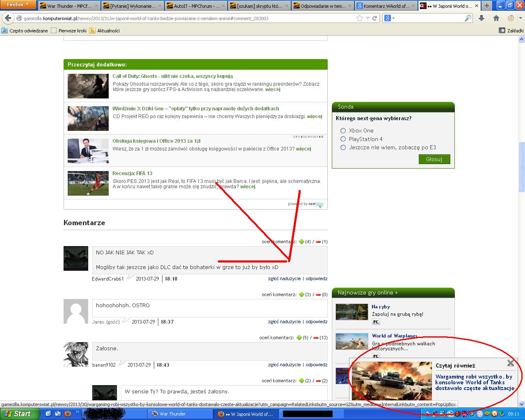Close the AutoIT - MPCforum tab
525x420 pixels.
pos(223,6)
